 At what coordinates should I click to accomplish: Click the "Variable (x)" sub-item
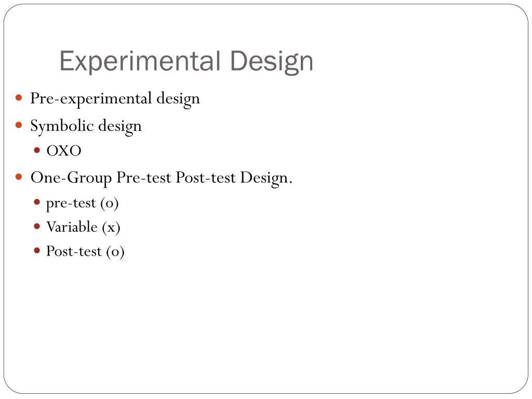(x=83, y=228)
